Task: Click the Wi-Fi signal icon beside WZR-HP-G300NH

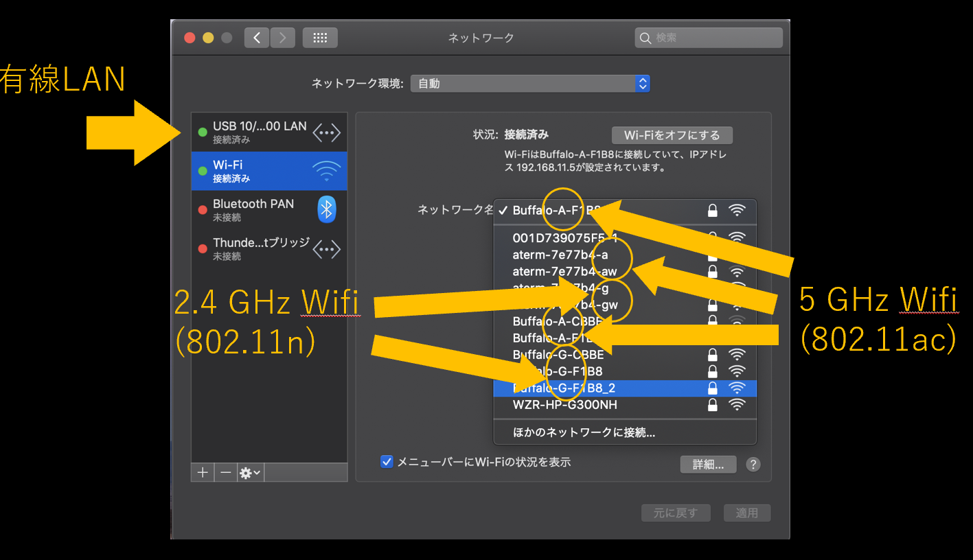Action: point(737,404)
